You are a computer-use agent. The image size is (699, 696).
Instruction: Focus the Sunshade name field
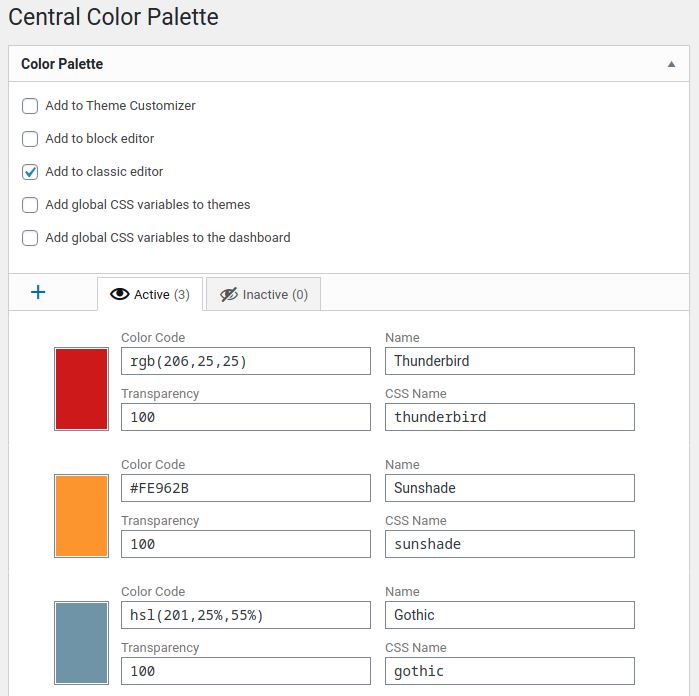pyautogui.click(x=510, y=488)
